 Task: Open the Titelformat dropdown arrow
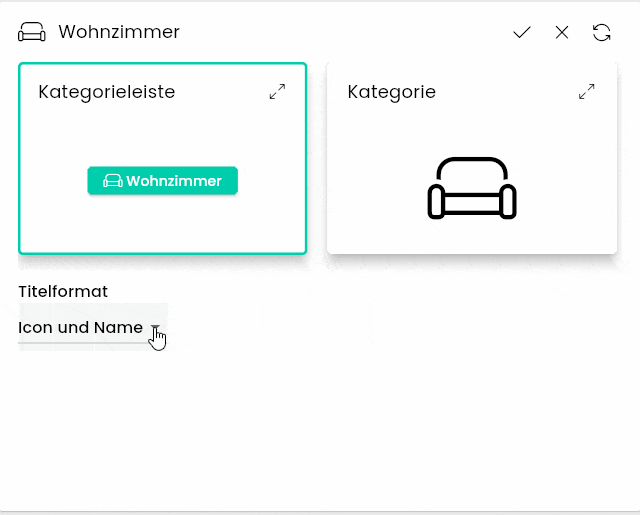tap(155, 328)
